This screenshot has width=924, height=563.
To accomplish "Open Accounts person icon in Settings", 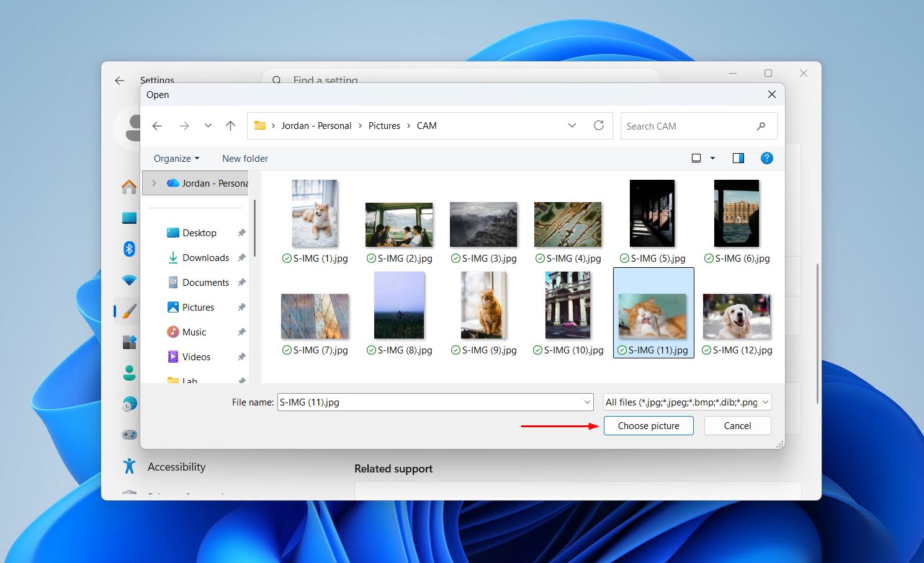I will [129, 373].
